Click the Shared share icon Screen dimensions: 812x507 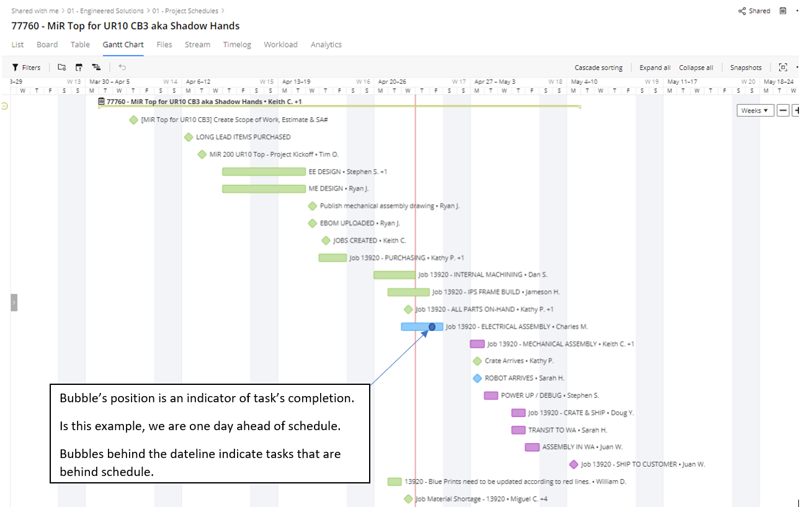(x=742, y=11)
